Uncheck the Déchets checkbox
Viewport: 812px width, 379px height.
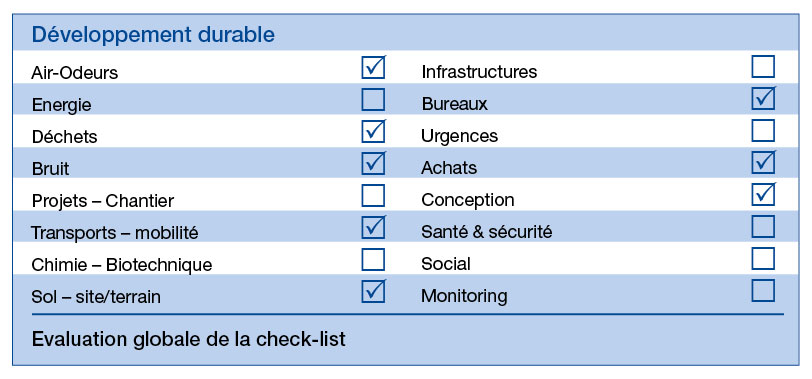tap(373, 132)
